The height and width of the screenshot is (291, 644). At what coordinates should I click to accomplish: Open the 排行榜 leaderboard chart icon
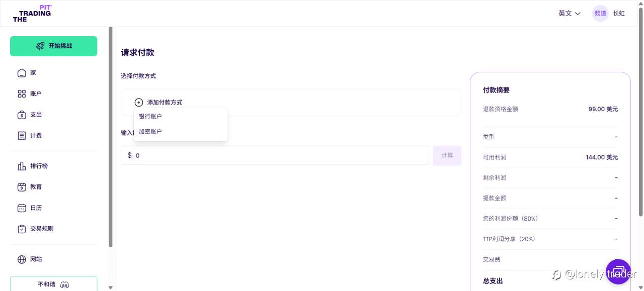tap(22, 166)
